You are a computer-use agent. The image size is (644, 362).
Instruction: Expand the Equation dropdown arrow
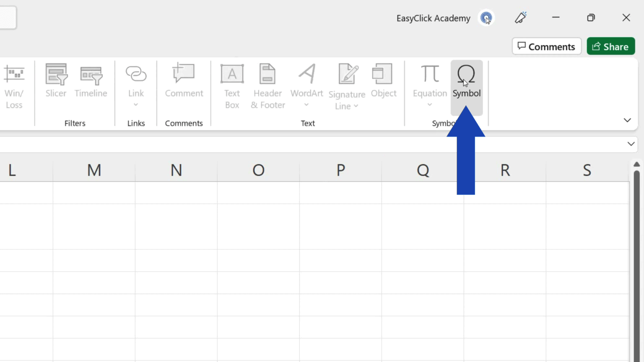(x=429, y=104)
